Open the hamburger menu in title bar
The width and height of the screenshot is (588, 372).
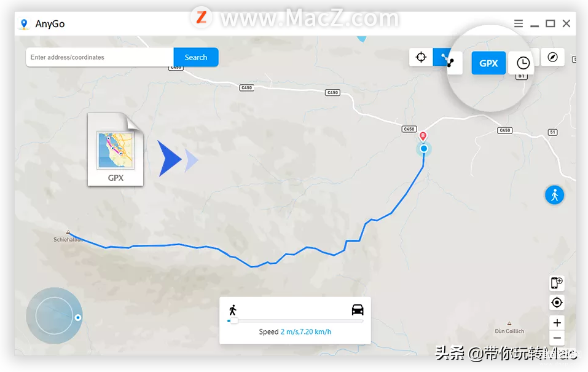click(518, 23)
